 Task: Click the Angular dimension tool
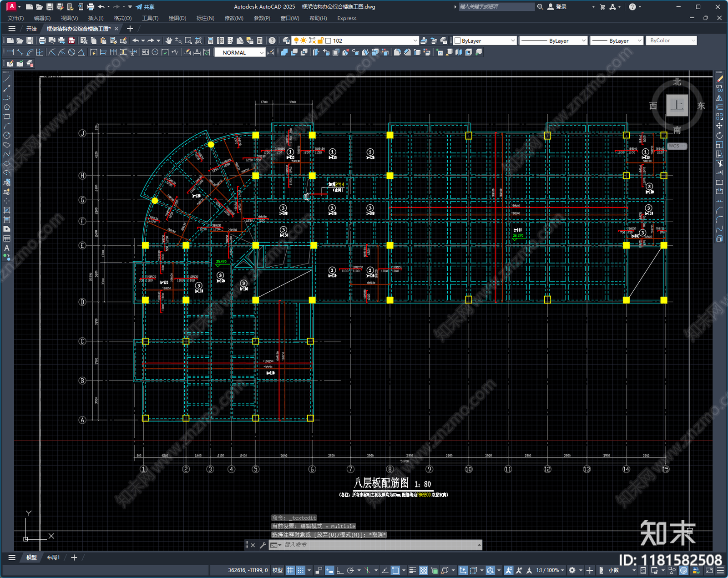pyautogui.click(x=81, y=52)
